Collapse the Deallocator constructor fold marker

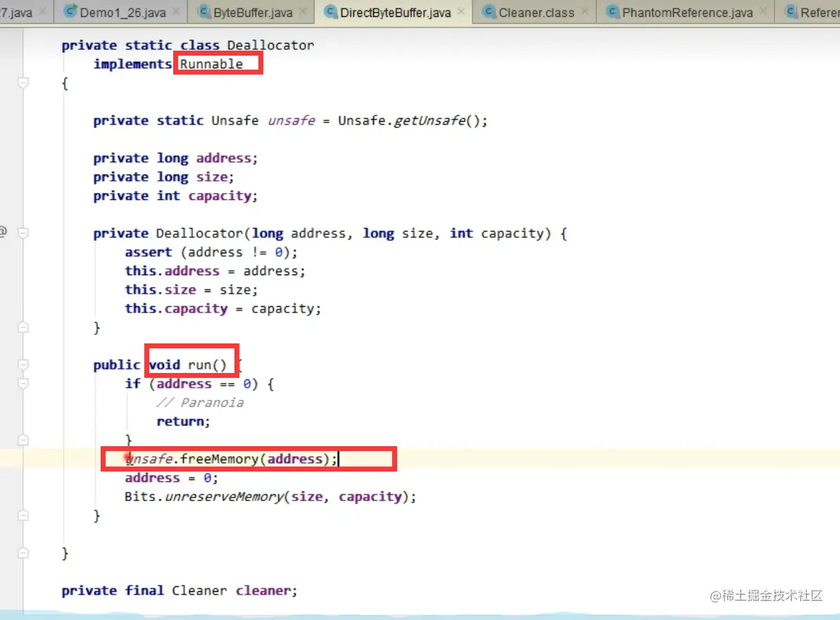(23, 233)
